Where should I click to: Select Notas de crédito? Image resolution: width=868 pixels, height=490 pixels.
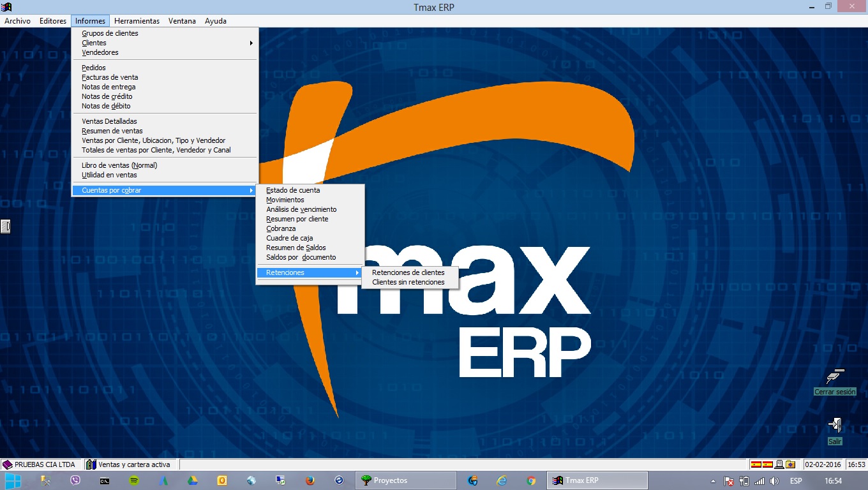coord(165,96)
